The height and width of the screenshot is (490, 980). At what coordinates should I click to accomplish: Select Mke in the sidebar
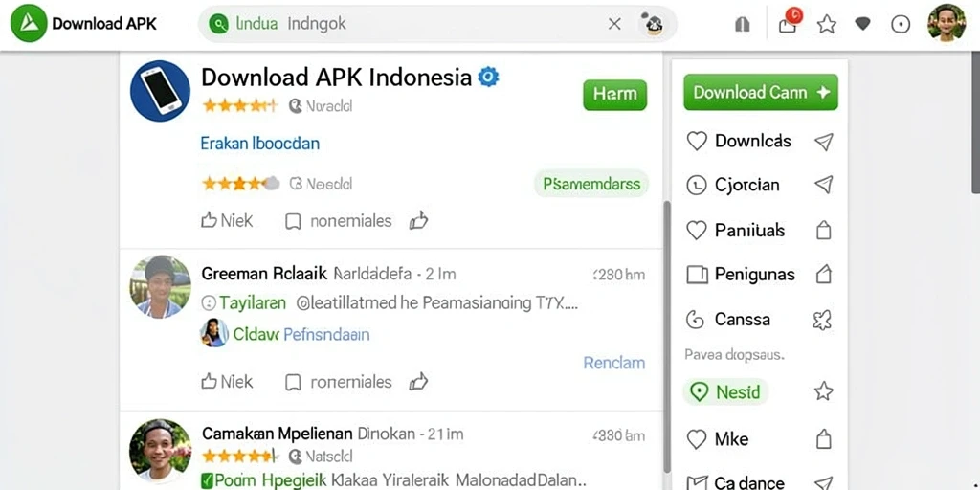tap(731, 438)
